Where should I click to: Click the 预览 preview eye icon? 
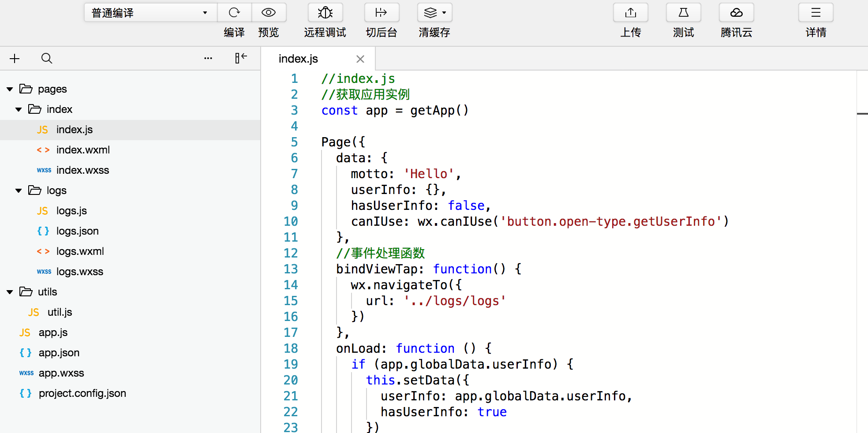269,13
